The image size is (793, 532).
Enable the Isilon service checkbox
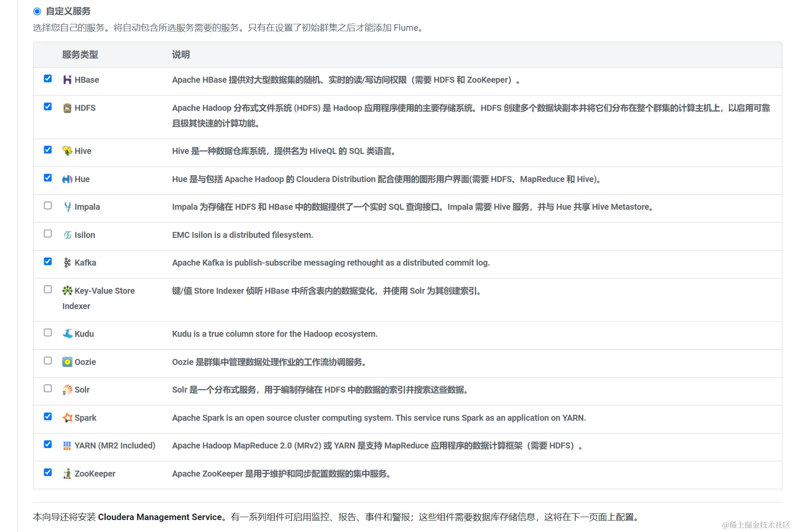tap(48, 234)
